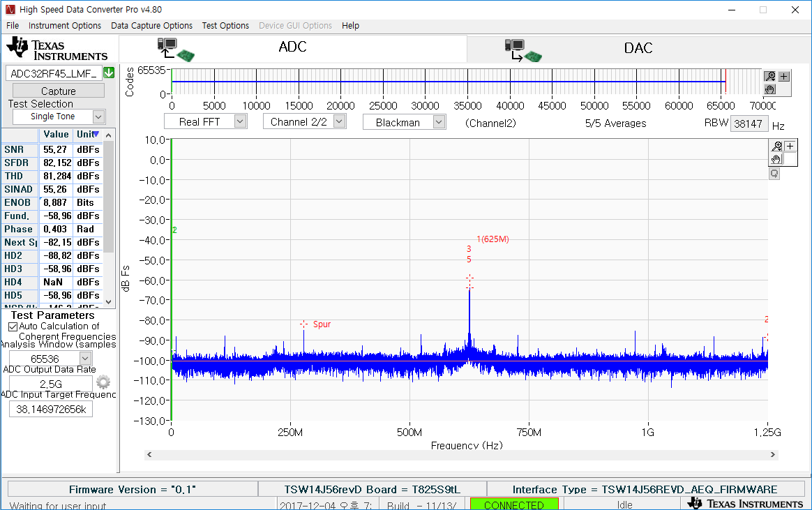The image size is (812, 510).
Task: Click Texas Instruments logo in status bar
Action: click(745, 504)
